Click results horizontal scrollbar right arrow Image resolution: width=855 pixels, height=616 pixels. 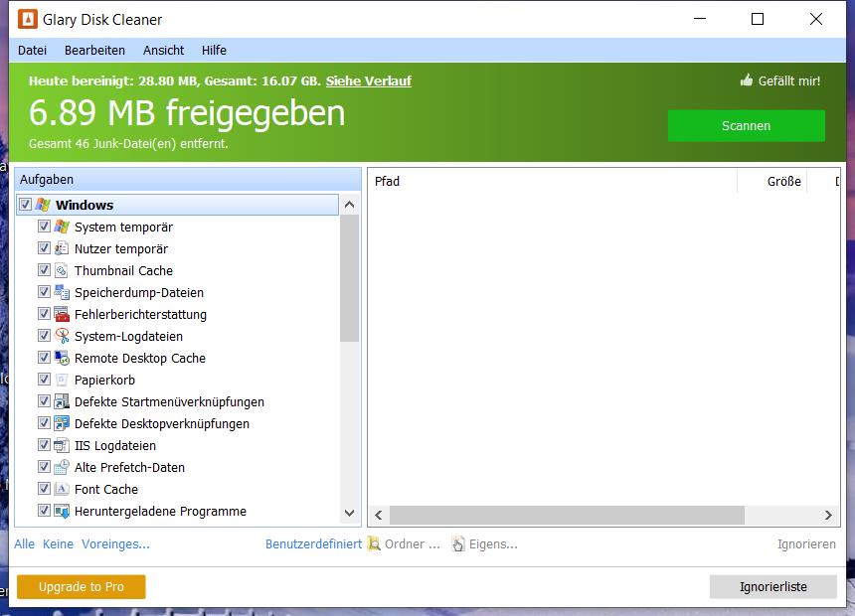pos(828,515)
